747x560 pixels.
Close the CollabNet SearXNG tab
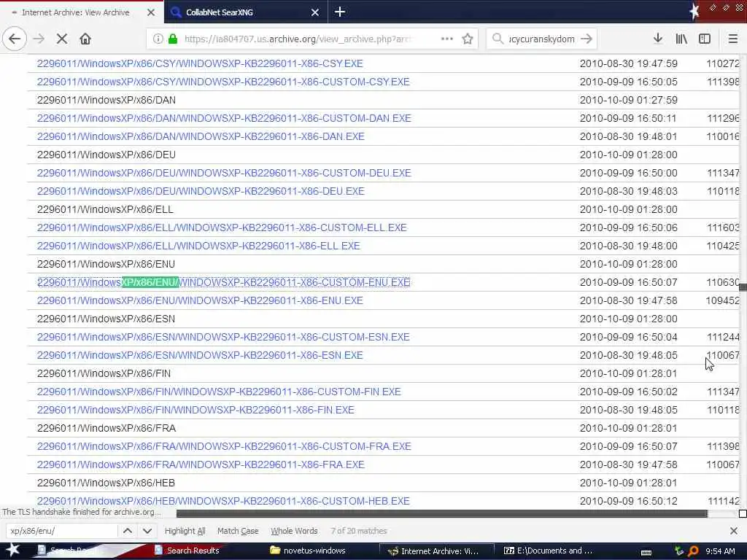tap(315, 12)
